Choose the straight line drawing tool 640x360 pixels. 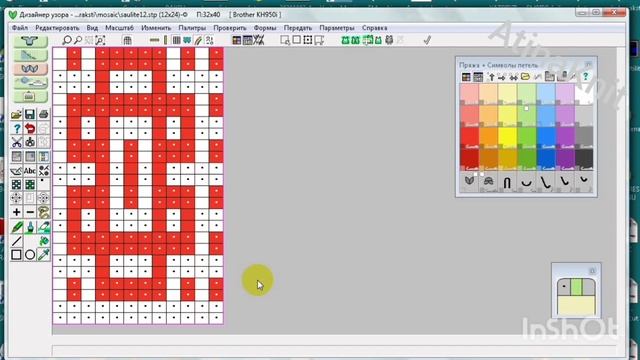click(x=16, y=241)
